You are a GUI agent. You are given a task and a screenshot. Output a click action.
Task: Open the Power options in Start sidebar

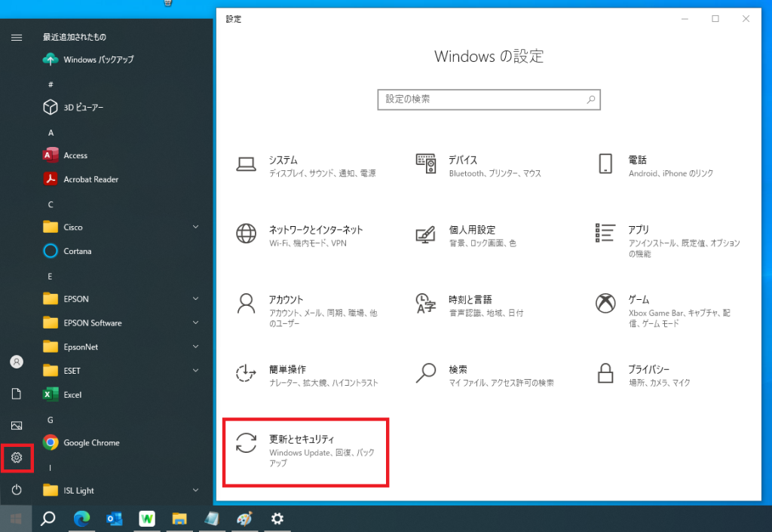coord(17,490)
